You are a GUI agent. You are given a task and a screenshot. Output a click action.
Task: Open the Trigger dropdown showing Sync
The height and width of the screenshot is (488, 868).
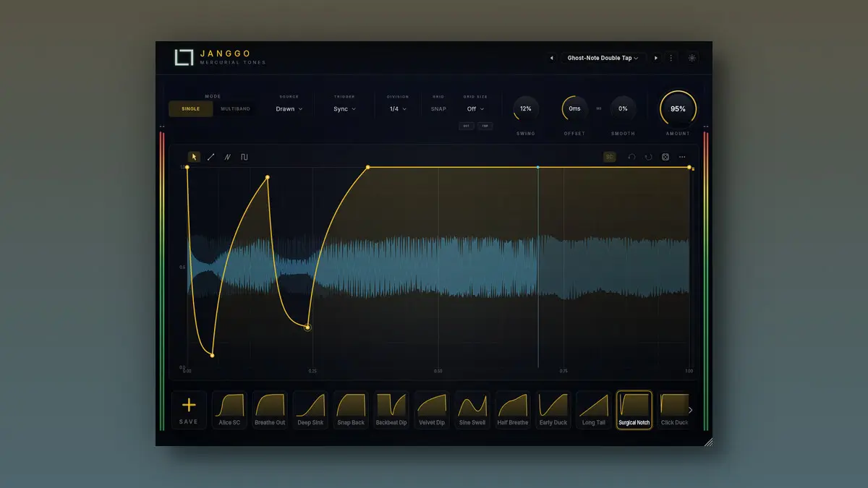tap(344, 109)
